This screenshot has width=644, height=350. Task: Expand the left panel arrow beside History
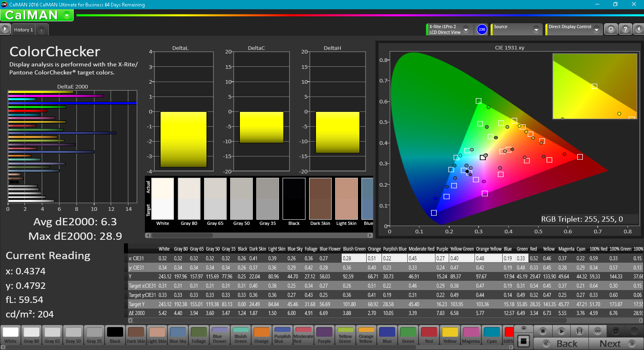click(5, 29)
